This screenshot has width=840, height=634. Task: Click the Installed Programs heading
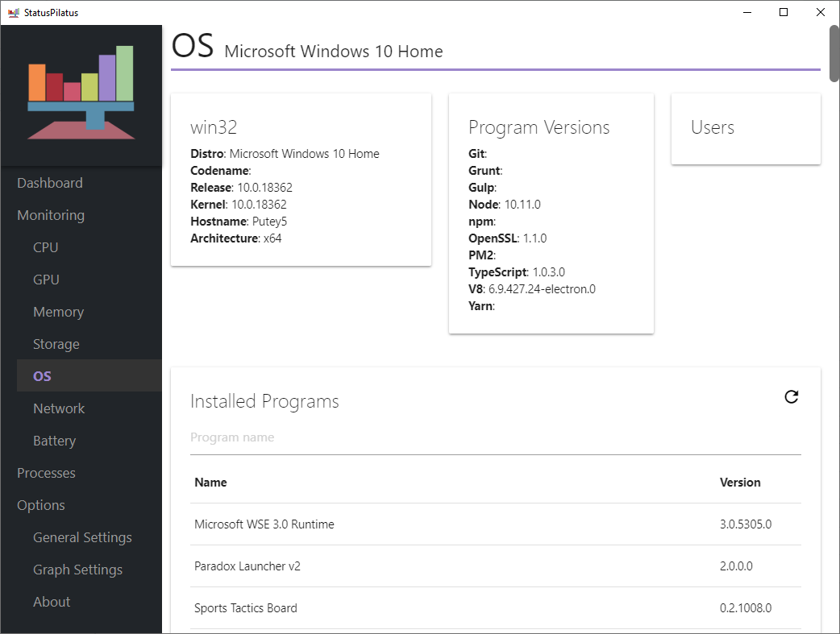tap(264, 401)
